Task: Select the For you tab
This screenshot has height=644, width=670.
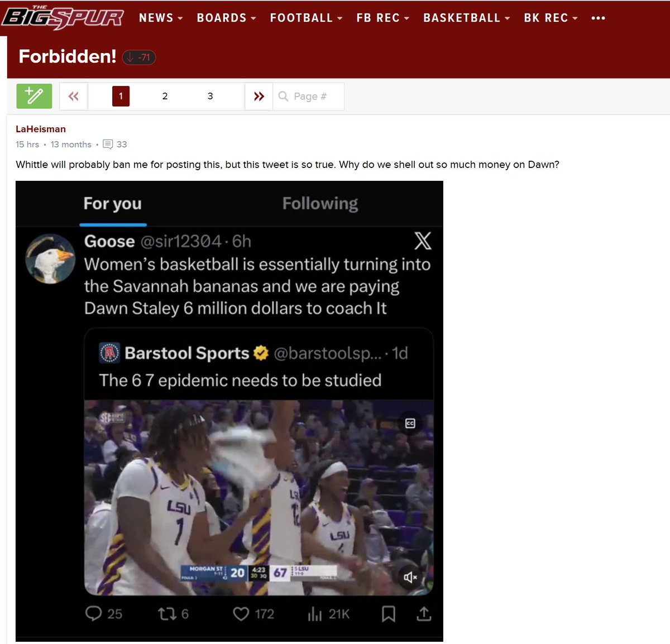Action: point(112,204)
